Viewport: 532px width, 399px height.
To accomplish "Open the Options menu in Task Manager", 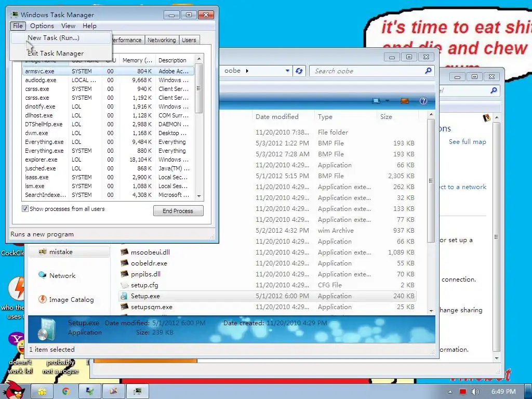I will pos(42,26).
